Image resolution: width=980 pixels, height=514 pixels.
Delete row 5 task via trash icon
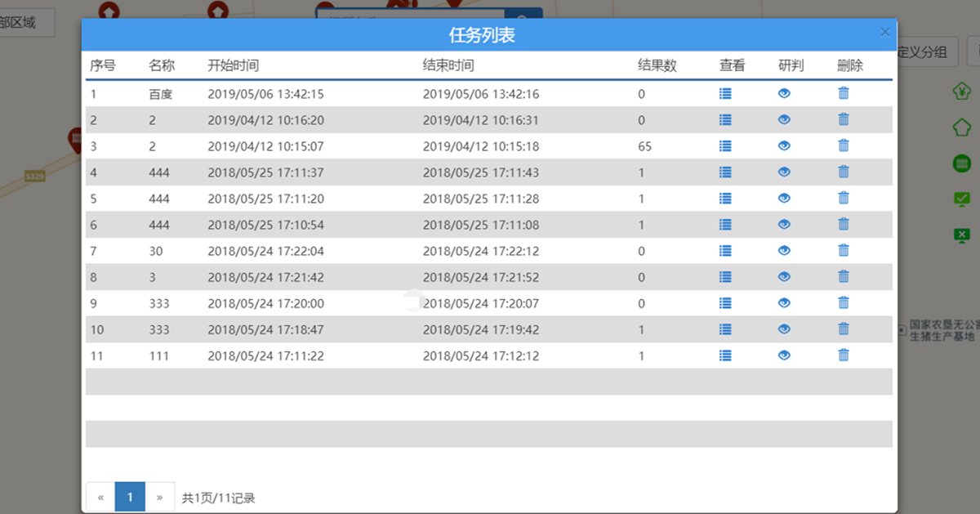pos(844,198)
